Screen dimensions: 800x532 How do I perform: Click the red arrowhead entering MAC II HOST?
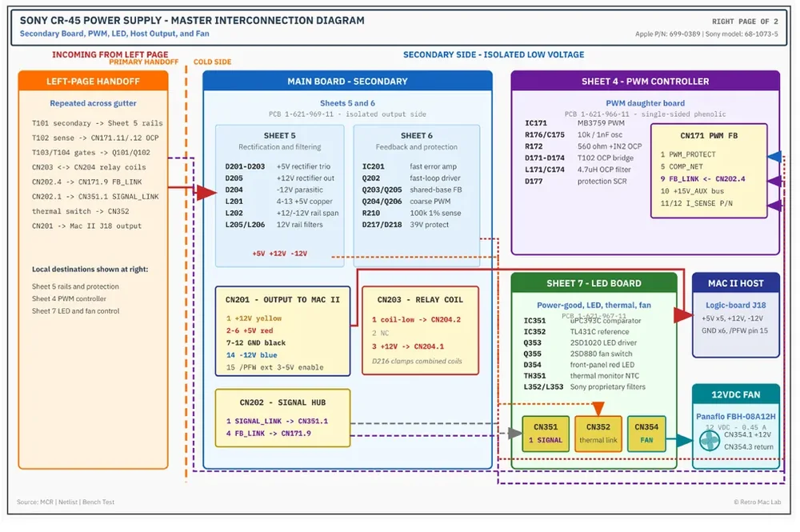[x=684, y=315]
